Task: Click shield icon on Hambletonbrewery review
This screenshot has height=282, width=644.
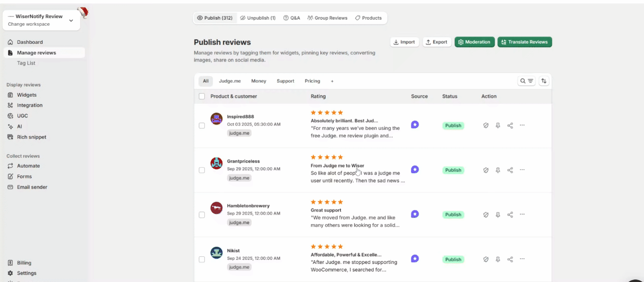Action: (x=486, y=215)
